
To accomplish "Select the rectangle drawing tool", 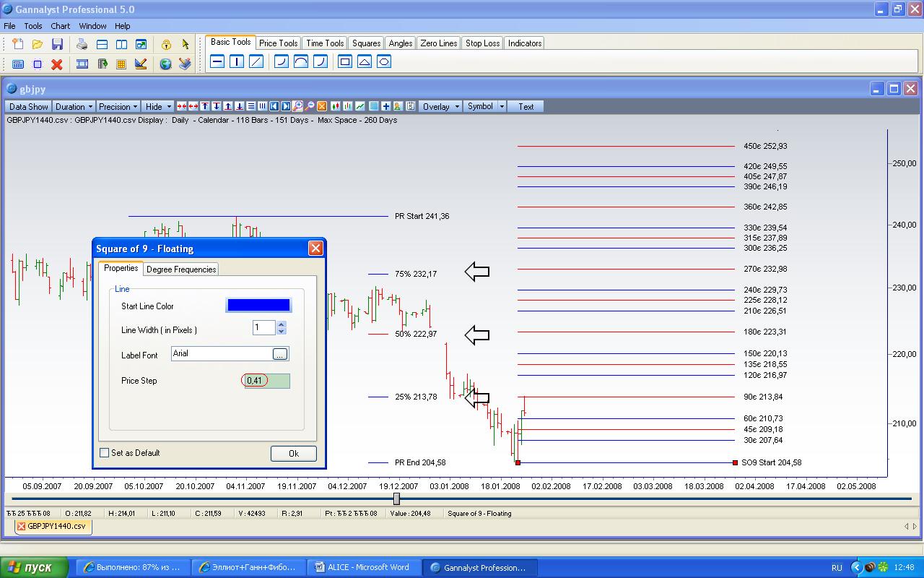I will tap(345, 61).
